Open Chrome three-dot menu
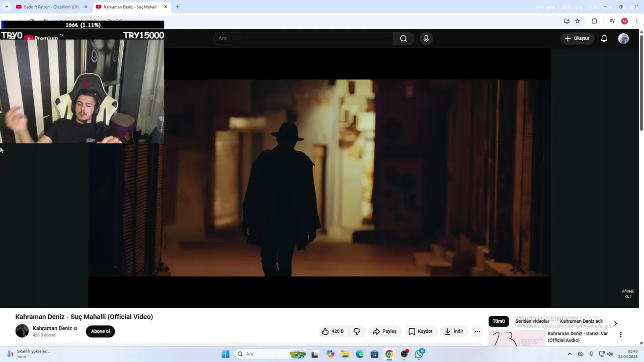The width and height of the screenshot is (644, 362). point(637,21)
